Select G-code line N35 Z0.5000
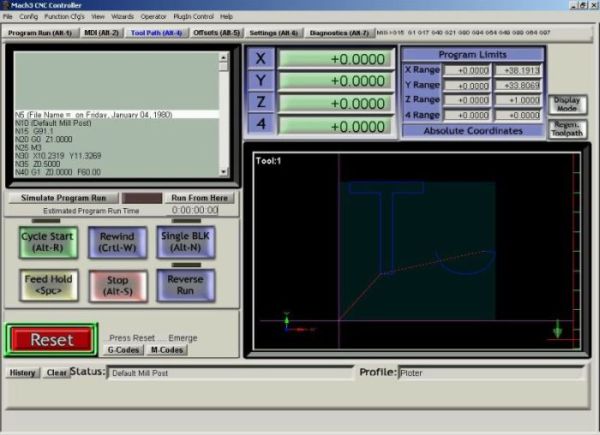600x435 pixels. coord(116,164)
